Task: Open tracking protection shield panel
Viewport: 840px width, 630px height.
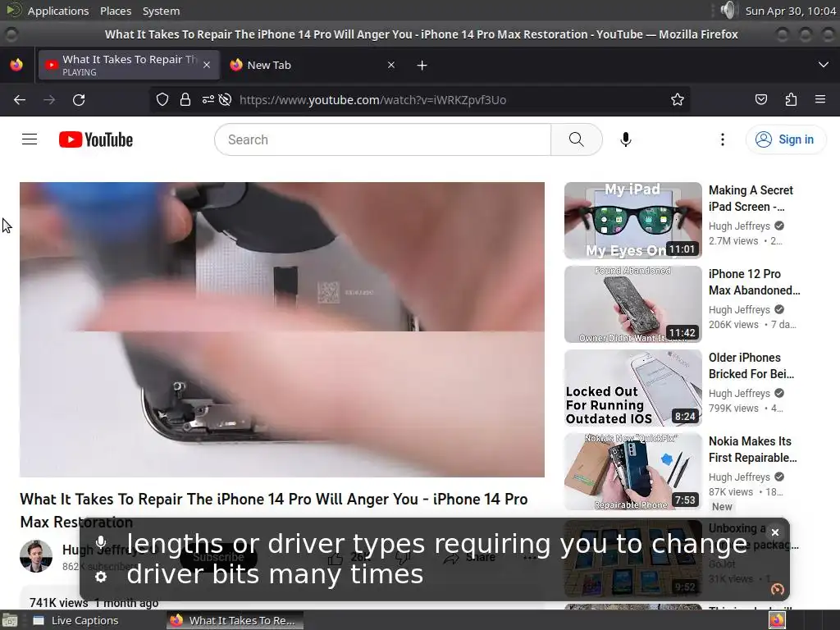Action: point(162,99)
